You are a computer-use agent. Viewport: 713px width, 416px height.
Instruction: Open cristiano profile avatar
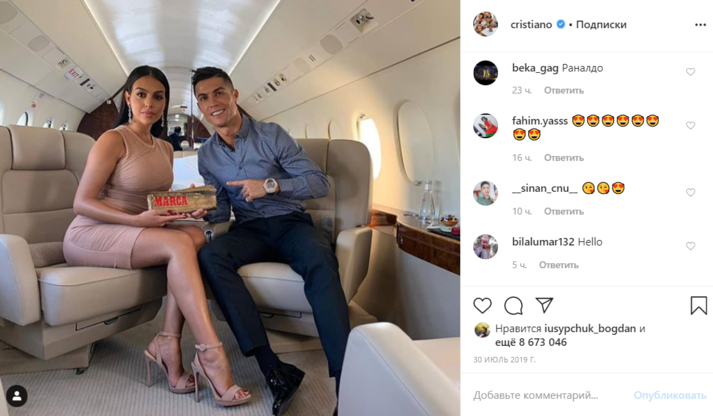(485, 24)
